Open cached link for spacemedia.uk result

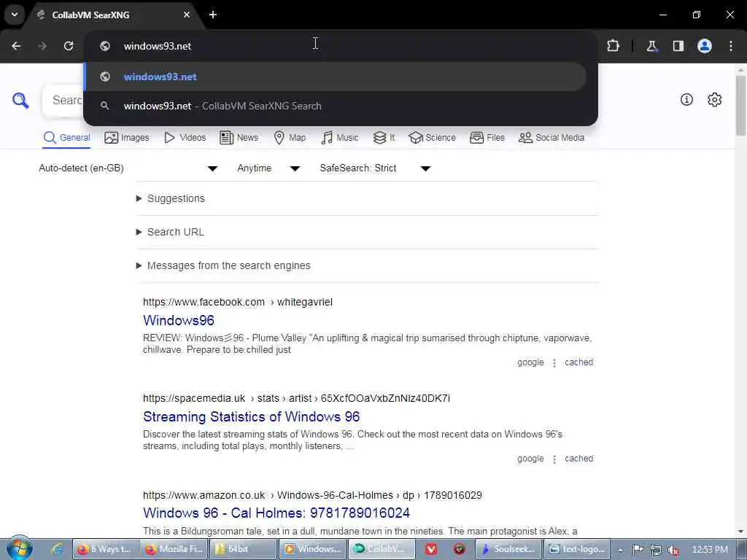point(578,459)
